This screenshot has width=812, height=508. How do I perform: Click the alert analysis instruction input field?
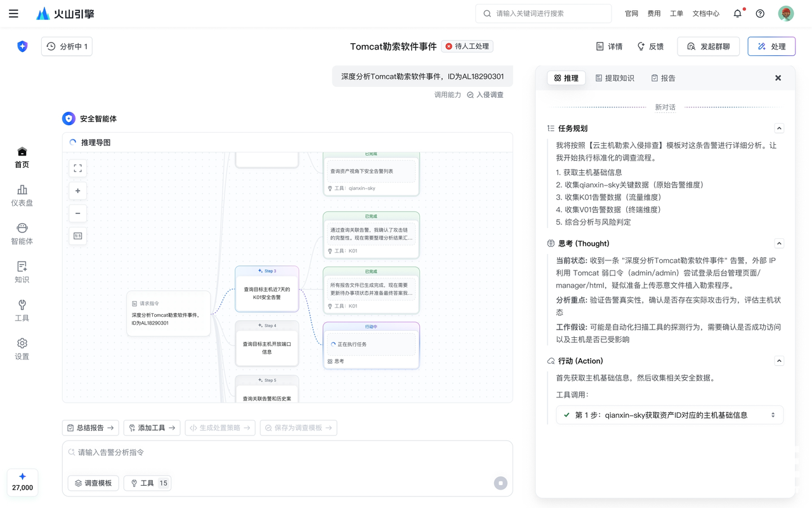pyautogui.click(x=285, y=453)
